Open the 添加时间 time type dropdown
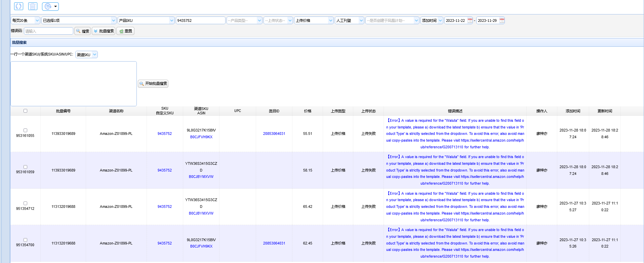 (432, 21)
